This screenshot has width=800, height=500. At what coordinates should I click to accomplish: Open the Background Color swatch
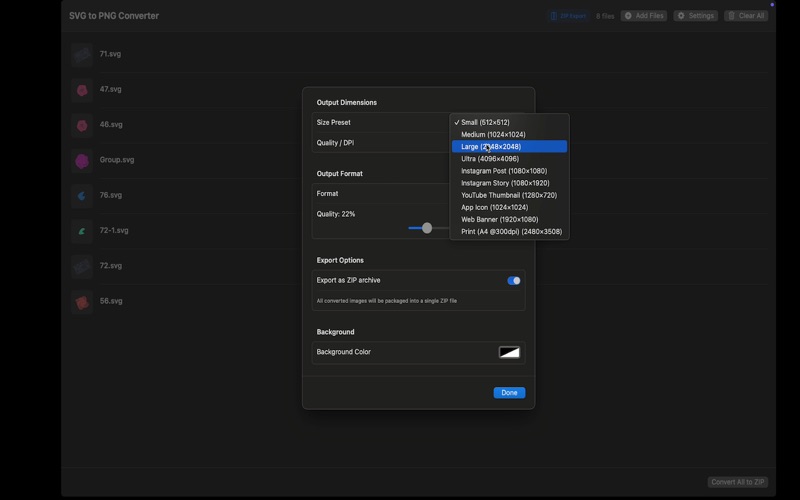tap(509, 352)
